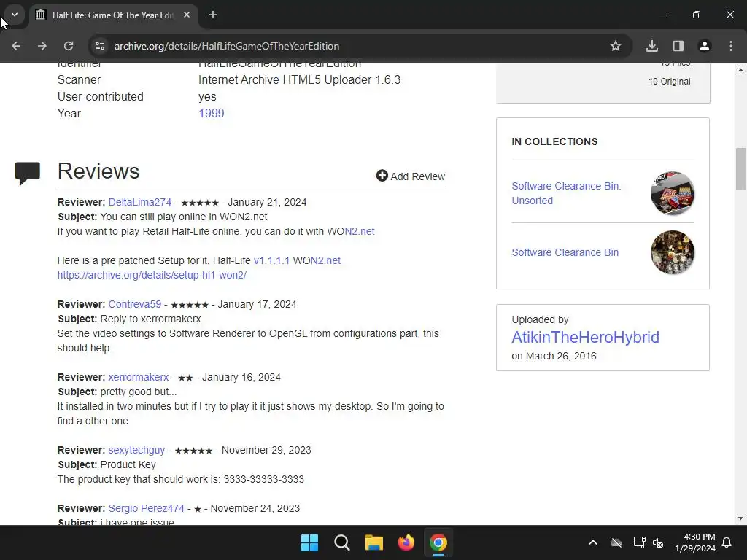Click the OneDrive cloud tray icon
Viewport: 747px width, 560px height.
[x=616, y=542]
